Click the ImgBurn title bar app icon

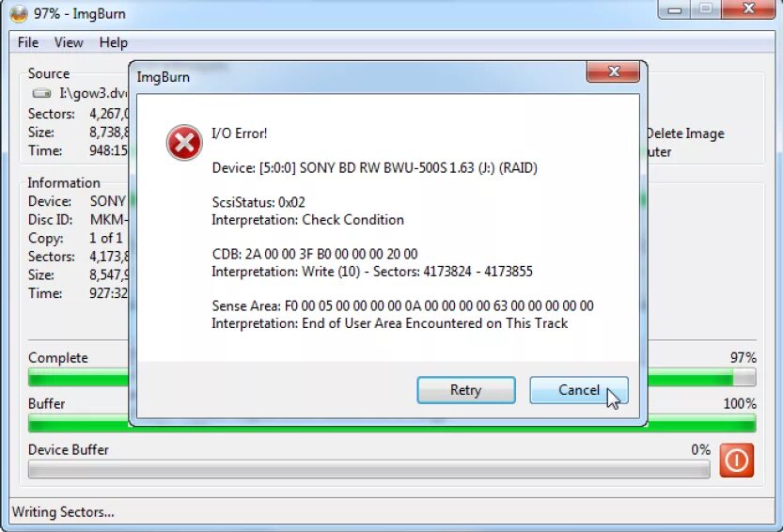(19, 13)
